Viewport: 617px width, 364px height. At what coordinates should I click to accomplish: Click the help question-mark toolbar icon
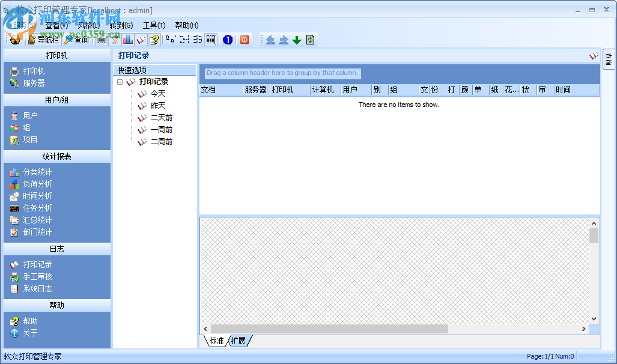[154, 40]
